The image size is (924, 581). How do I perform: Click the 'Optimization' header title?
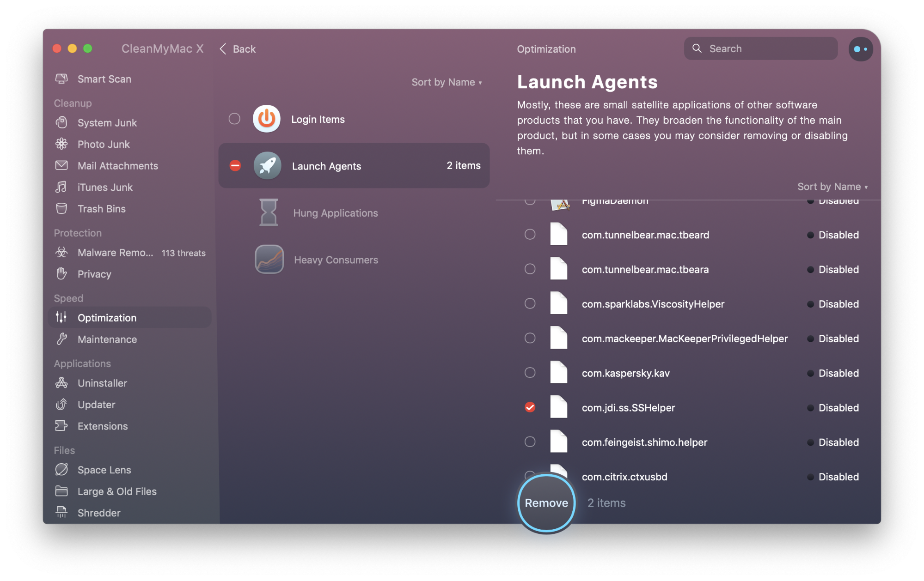[x=546, y=49]
